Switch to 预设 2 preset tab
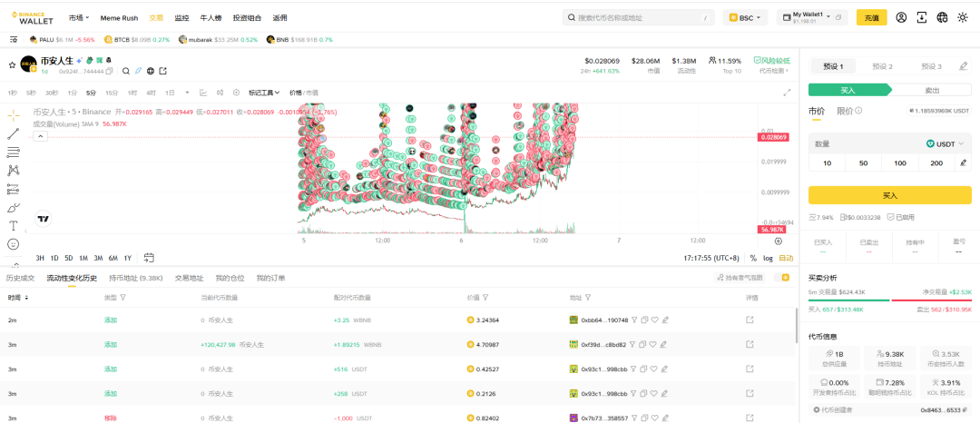980x423 pixels. [x=882, y=66]
